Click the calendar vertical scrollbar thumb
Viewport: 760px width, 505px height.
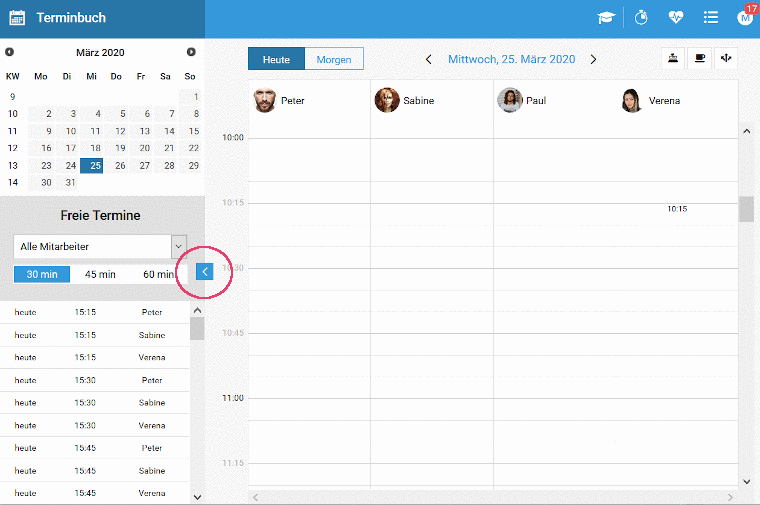pyautogui.click(x=746, y=209)
